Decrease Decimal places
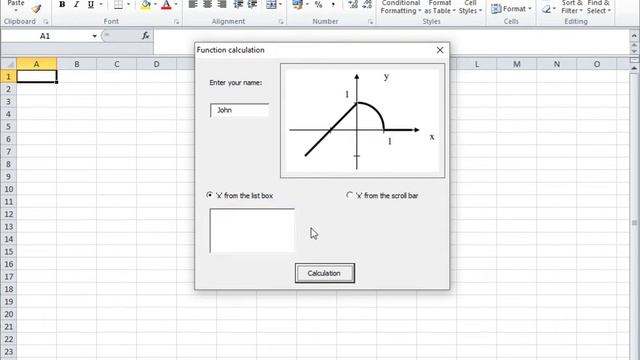Viewport: 640px width, 360px height. [367, 4]
